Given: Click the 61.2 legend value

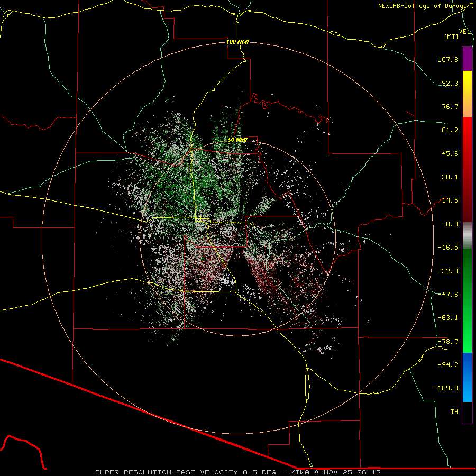Looking at the screenshot, I should [450, 130].
